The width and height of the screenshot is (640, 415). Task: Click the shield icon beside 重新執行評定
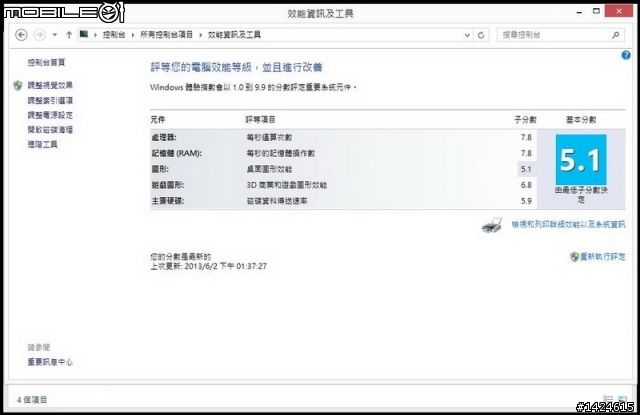[x=574, y=257]
